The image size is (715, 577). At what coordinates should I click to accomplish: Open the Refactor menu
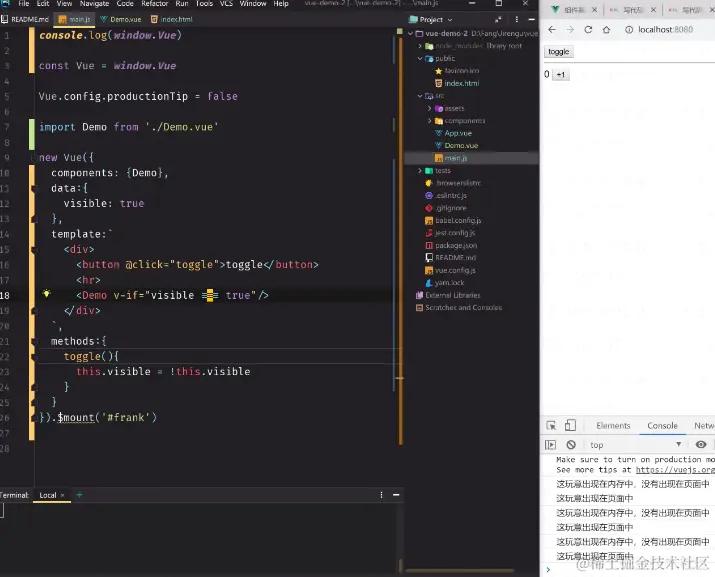(155, 4)
